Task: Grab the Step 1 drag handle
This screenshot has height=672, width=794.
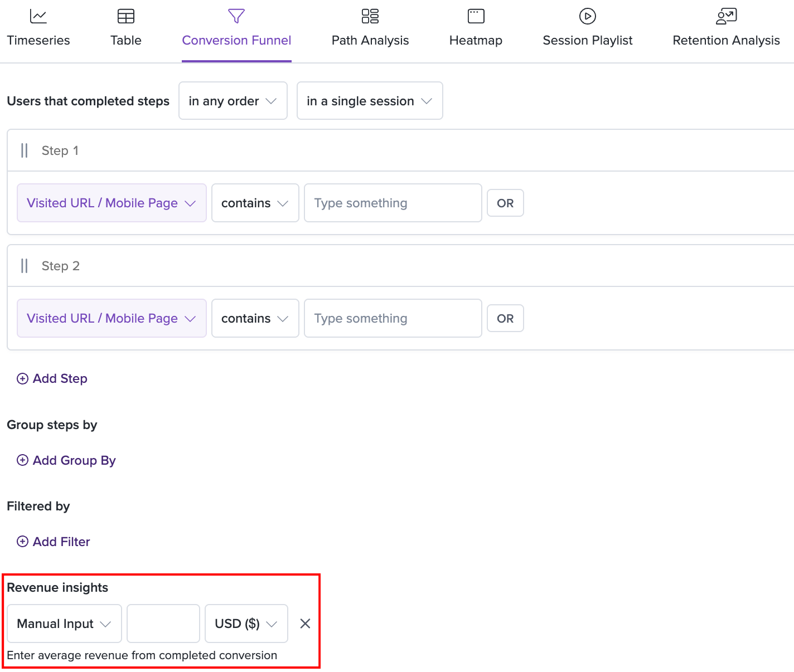Action: [24, 150]
